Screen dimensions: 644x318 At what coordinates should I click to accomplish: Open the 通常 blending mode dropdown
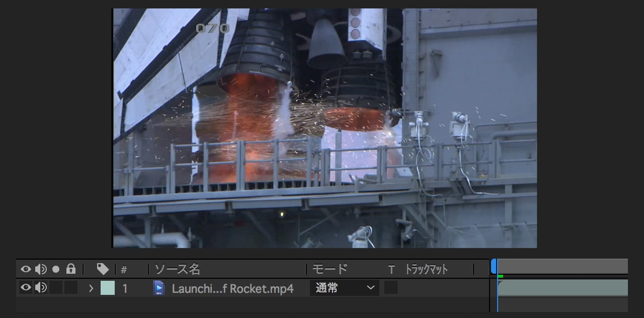(x=345, y=288)
